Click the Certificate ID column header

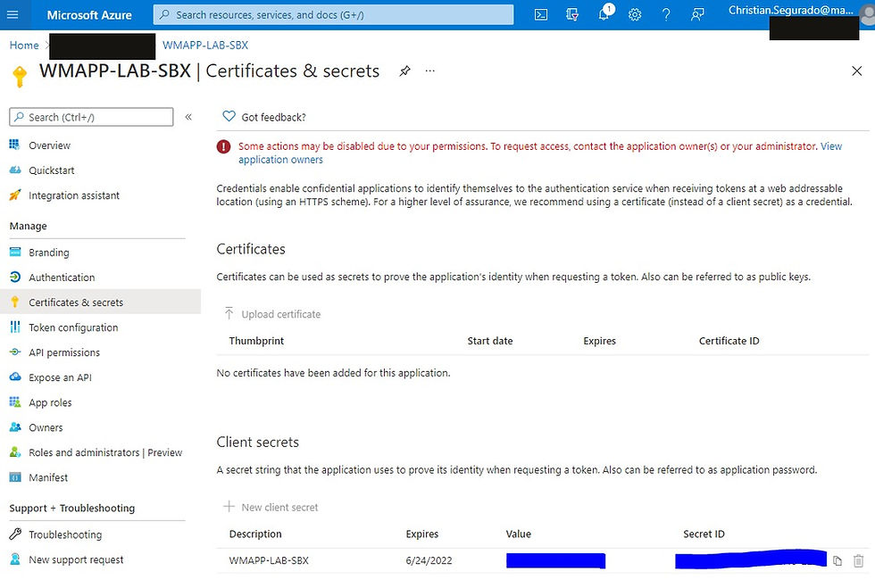coord(729,341)
